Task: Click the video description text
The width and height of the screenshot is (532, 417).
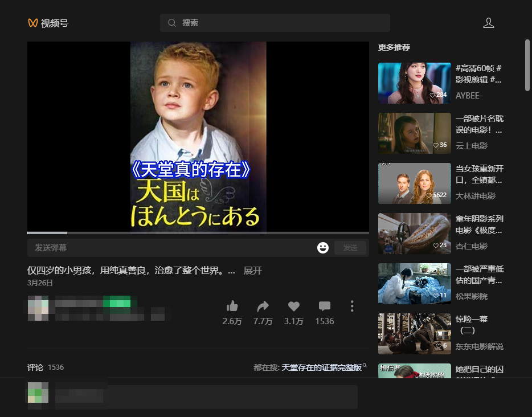Action: (130, 271)
